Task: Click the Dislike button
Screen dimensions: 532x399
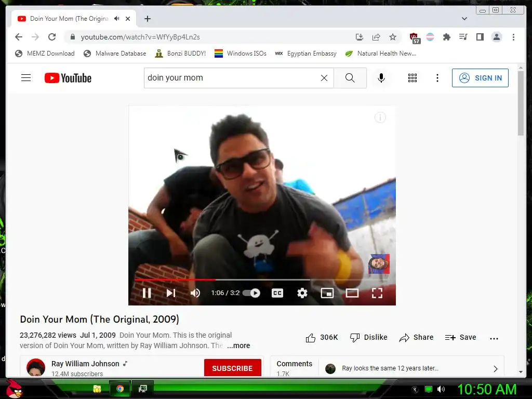Action: tap(368, 338)
